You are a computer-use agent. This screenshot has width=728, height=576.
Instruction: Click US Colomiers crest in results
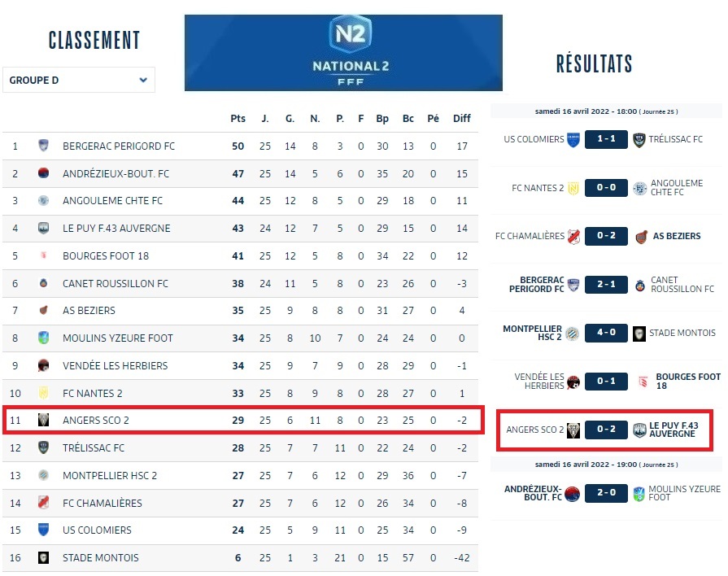[x=573, y=139]
